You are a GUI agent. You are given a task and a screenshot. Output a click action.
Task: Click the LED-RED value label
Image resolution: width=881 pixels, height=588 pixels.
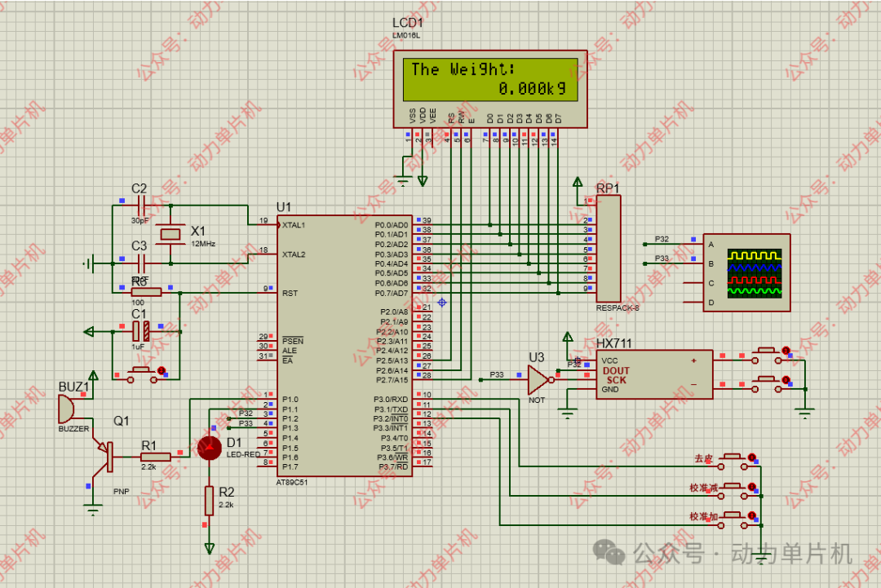pos(243,454)
